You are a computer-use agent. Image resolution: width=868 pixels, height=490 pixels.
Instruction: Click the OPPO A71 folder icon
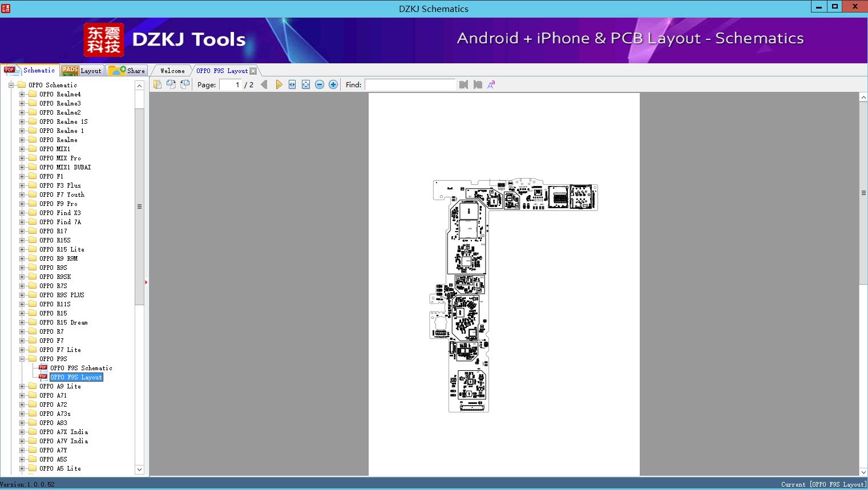(x=33, y=395)
